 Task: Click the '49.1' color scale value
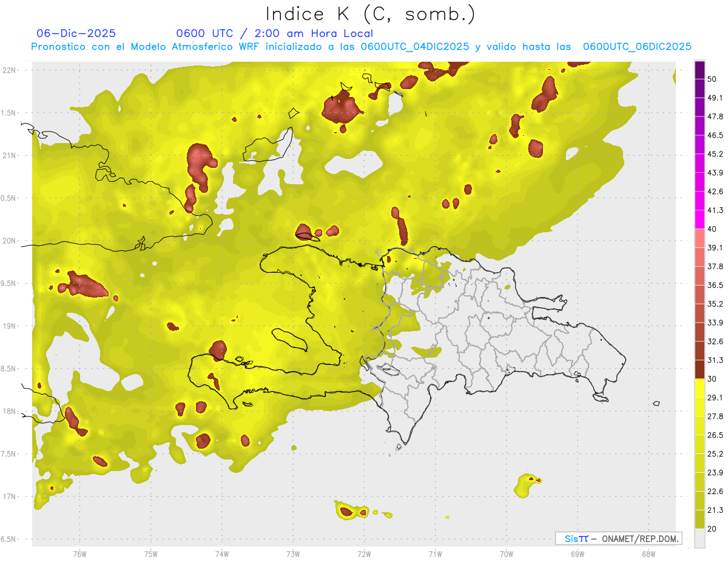click(x=715, y=98)
